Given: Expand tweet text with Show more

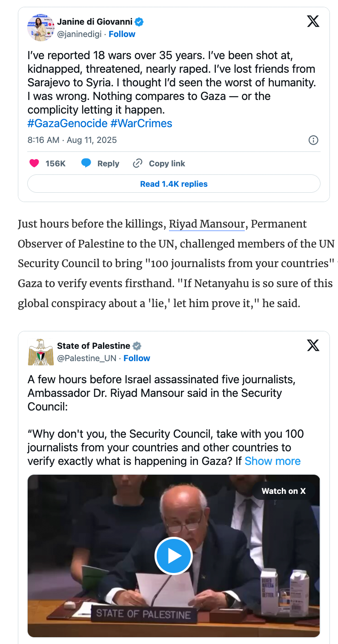Looking at the screenshot, I should [x=272, y=461].
